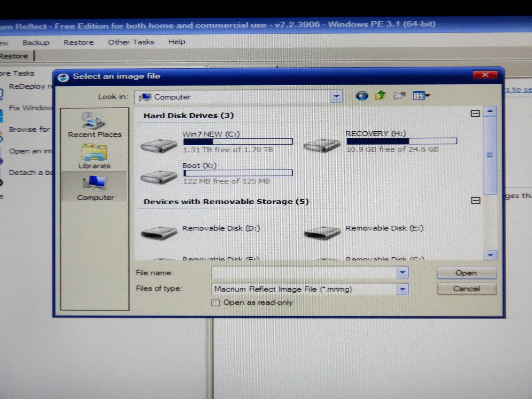This screenshot has height=399, width=532.
Task: Open the Backup menu
Action: coord(36,43)
